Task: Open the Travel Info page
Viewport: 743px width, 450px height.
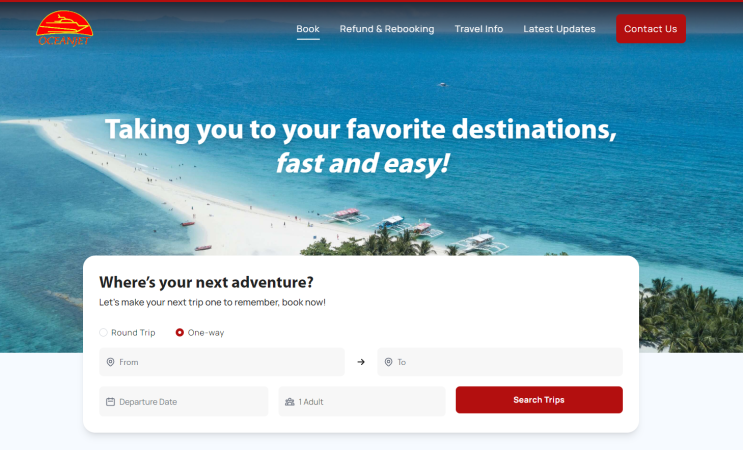Action: click(x=479, y=29)
